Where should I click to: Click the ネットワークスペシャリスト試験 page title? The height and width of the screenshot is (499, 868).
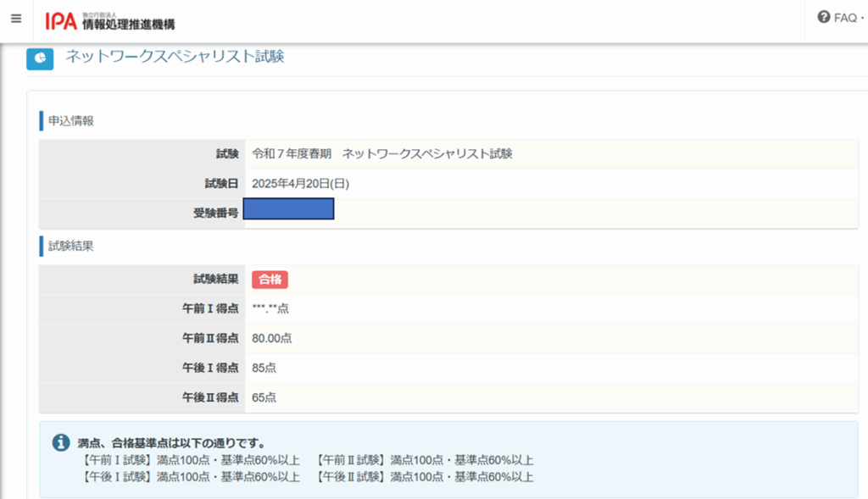pos(175,57)
